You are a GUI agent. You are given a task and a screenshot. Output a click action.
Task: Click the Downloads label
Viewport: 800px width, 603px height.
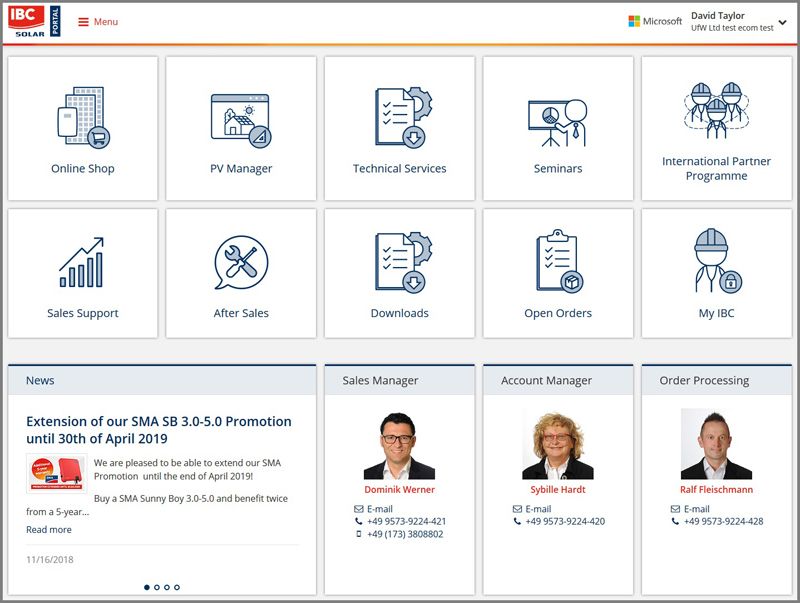pyautogui.click(x=399, y=313)
